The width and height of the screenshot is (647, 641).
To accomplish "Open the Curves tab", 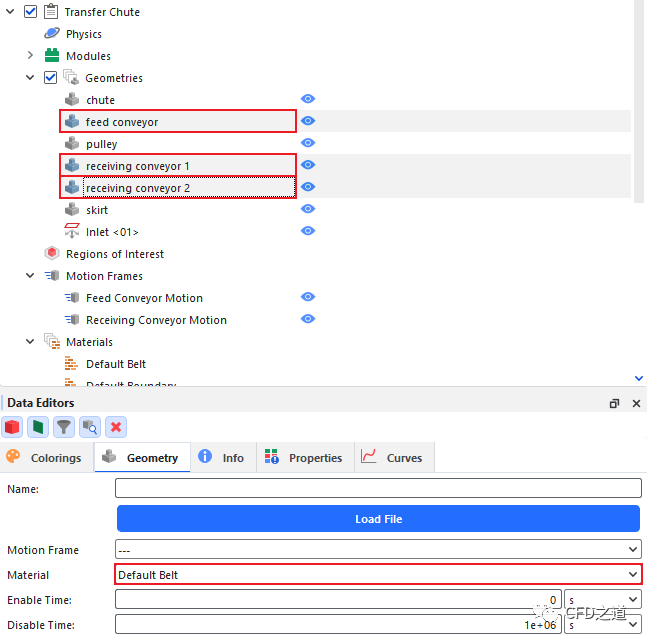I will 394,457.
